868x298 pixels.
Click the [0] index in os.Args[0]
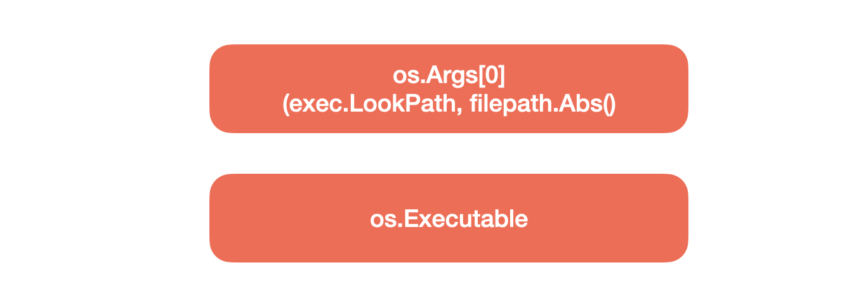(491, 76)
